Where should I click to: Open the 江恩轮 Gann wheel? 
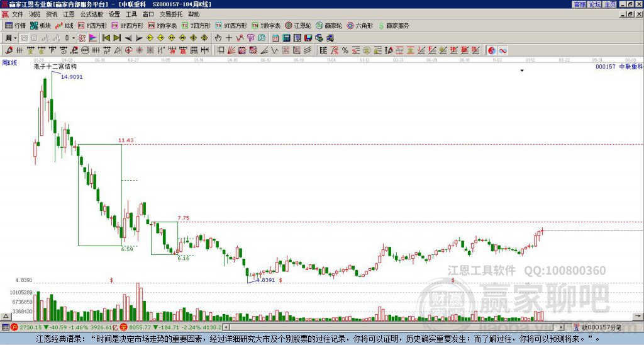[298, 25]
